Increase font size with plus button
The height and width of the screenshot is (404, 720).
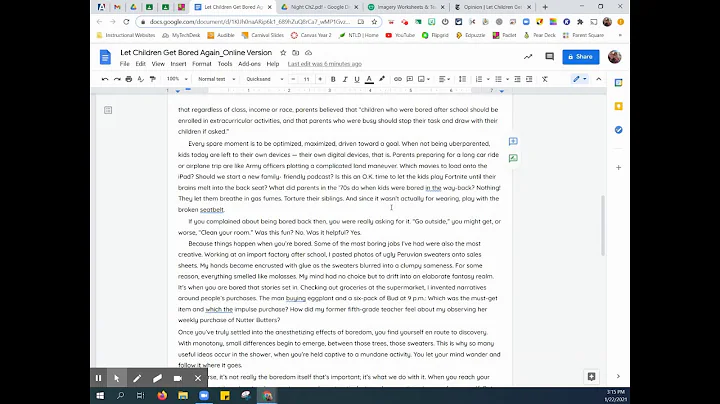coord(320,79)
